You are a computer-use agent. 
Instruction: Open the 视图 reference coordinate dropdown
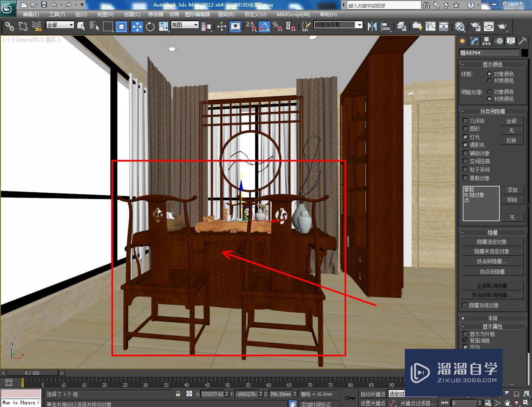point(185,25)
